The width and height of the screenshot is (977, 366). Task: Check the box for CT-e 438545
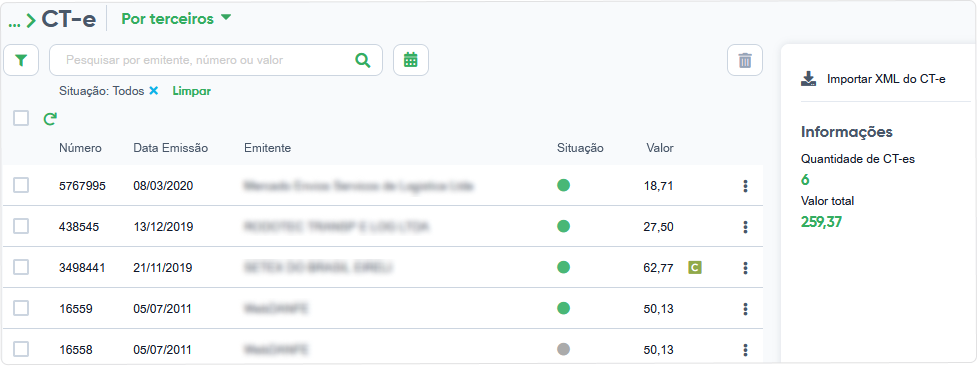click(x=21, y=226)
